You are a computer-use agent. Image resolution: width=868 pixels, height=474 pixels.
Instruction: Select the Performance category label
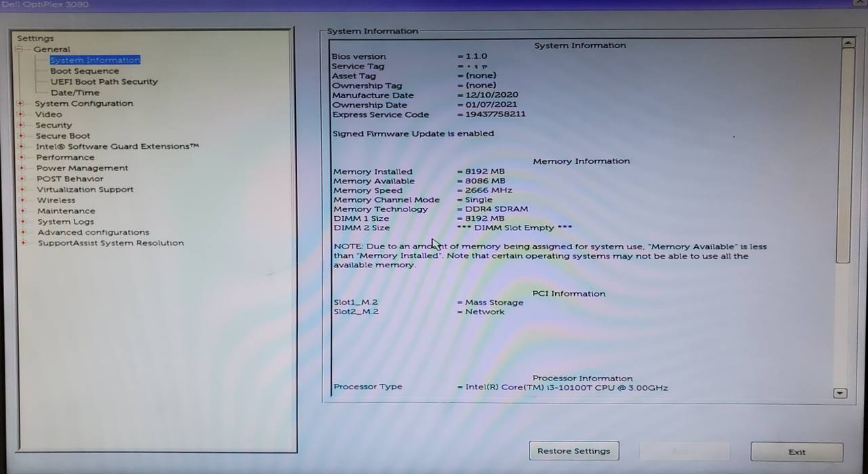pyautogui.click(x=66, y=157)
